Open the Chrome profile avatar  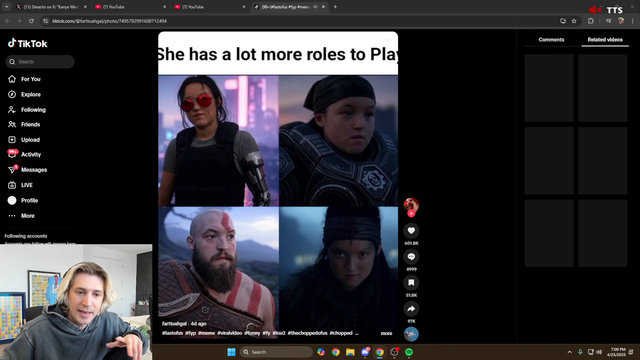(x=621, y=21)
